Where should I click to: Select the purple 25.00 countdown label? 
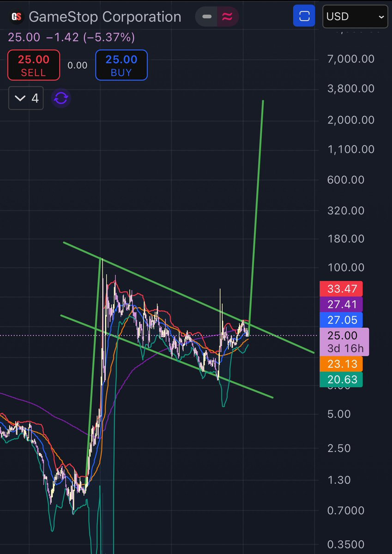(x=344, y=342)
